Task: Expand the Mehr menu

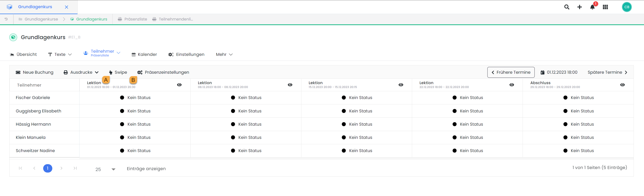Action: 224,55
